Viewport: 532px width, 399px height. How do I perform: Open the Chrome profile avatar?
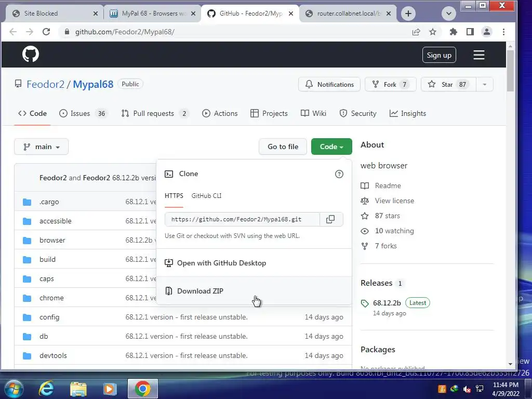point(486,32)
